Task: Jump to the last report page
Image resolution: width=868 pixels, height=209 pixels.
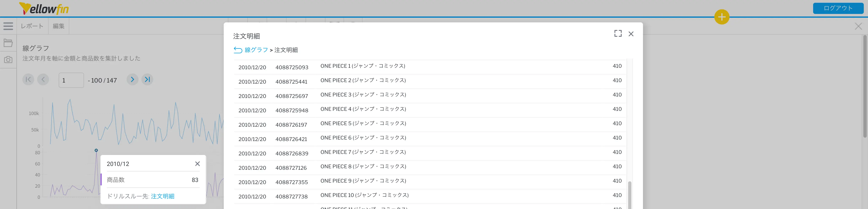Action: [147, 80]
